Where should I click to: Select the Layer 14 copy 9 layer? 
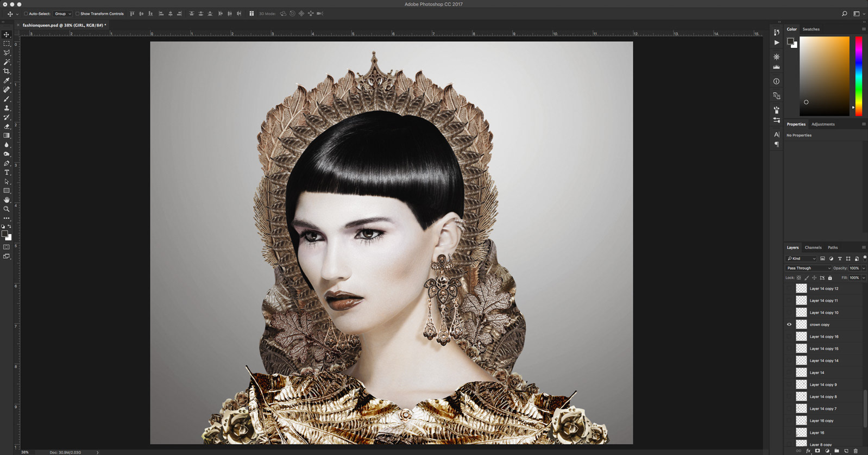[x=823, y=384]
